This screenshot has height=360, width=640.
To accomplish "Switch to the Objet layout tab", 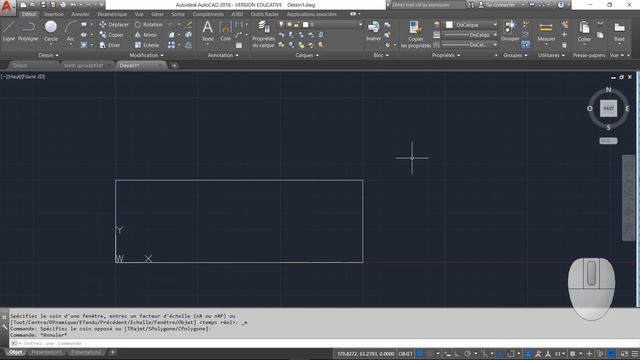I will pos(16,352).
